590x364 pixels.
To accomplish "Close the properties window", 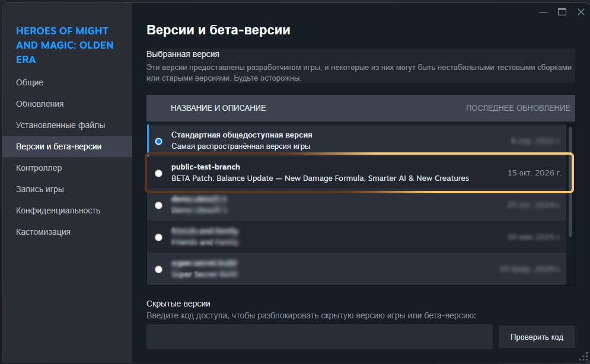I will 581,12.
